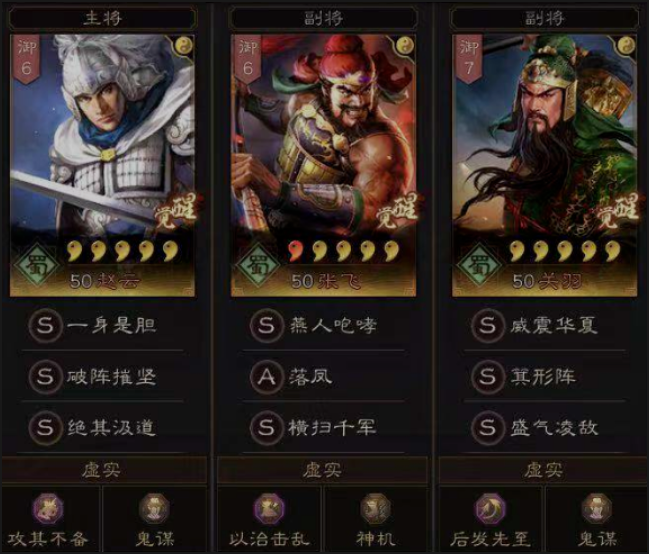Viewport: 649px width, 554px height.
Task: Click the 鬼谋 icon under 赵云
Action: click(154, 509)
